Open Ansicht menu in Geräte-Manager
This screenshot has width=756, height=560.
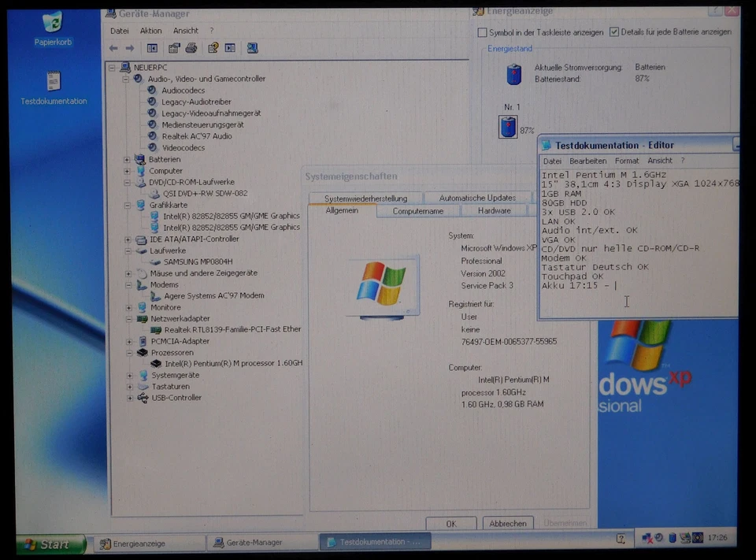pos(186,31)
